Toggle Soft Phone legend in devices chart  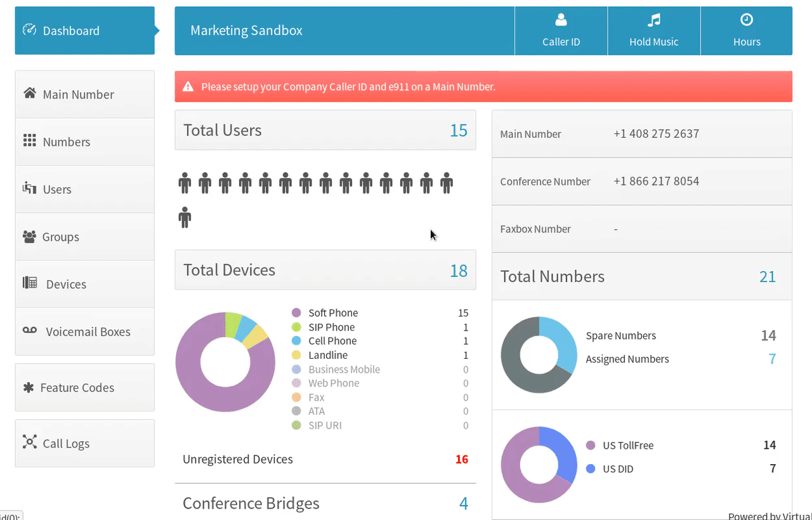[332, 313]
